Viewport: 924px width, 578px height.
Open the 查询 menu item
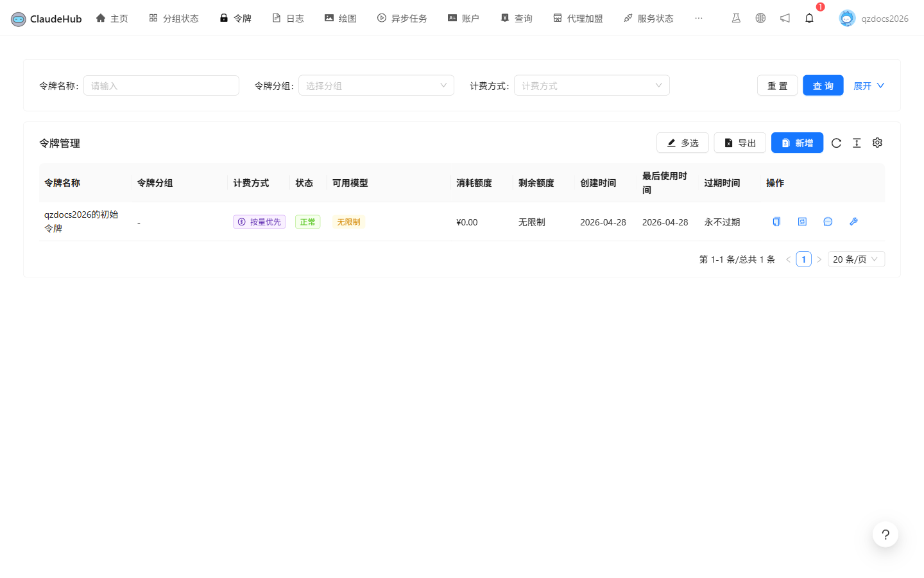point(517,18)
